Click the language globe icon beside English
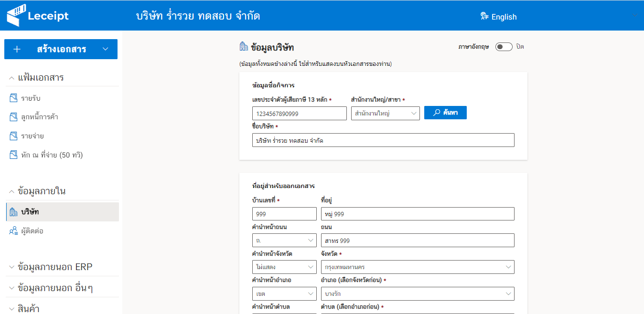Image resolution: width=644 pixels, height=314 pixels. [484, 16]
